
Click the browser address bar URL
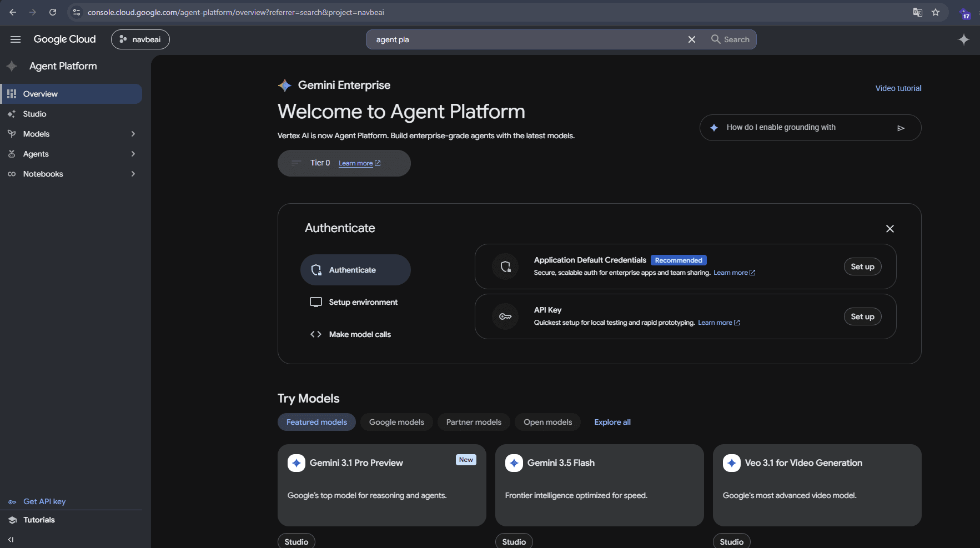[x=235, y=12]
